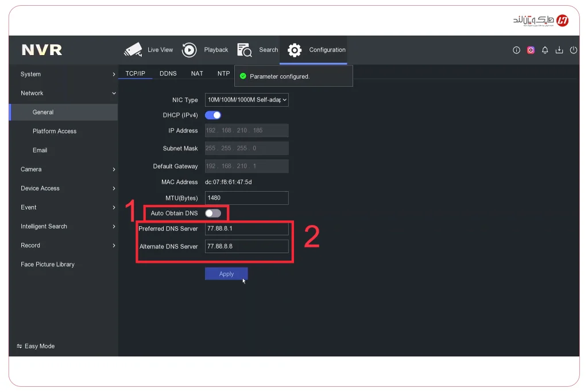The height and width of the screenshot is (392, 588).
Task: Open the alarm notifications bell
Action: pyautogui.click(x=545, y=50)
